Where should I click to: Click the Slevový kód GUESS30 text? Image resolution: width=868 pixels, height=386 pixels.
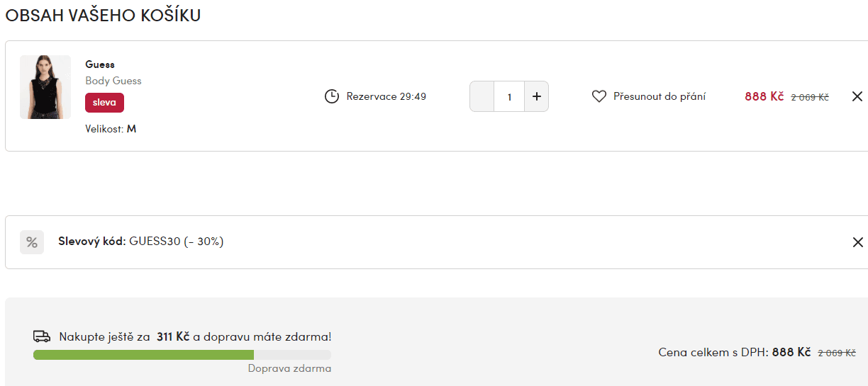(141, 242)
